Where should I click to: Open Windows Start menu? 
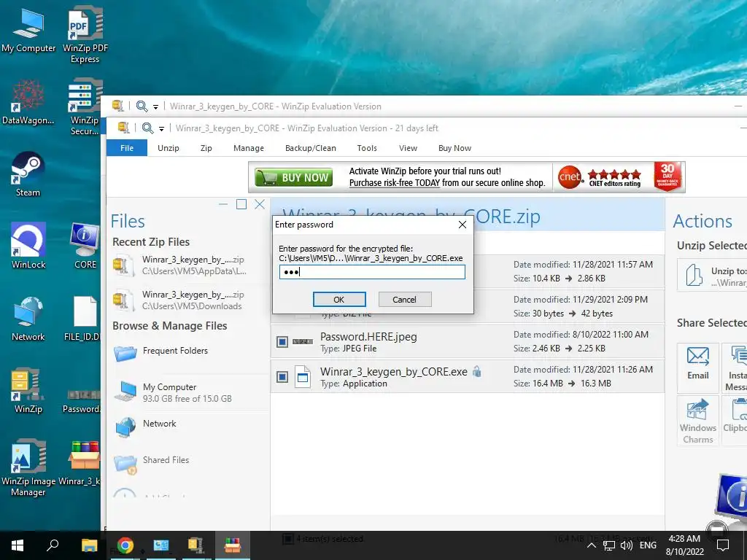[x=18, y=545]
